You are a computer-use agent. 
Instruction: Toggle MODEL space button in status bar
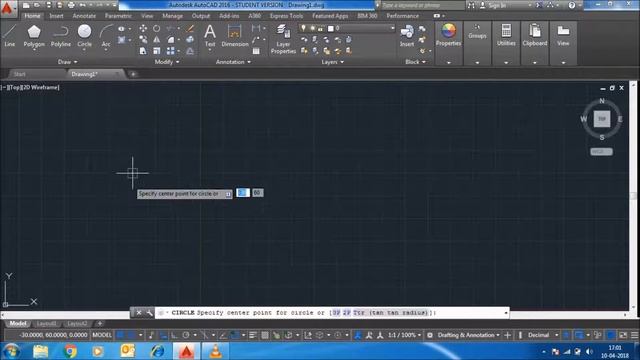pos(102,335)
